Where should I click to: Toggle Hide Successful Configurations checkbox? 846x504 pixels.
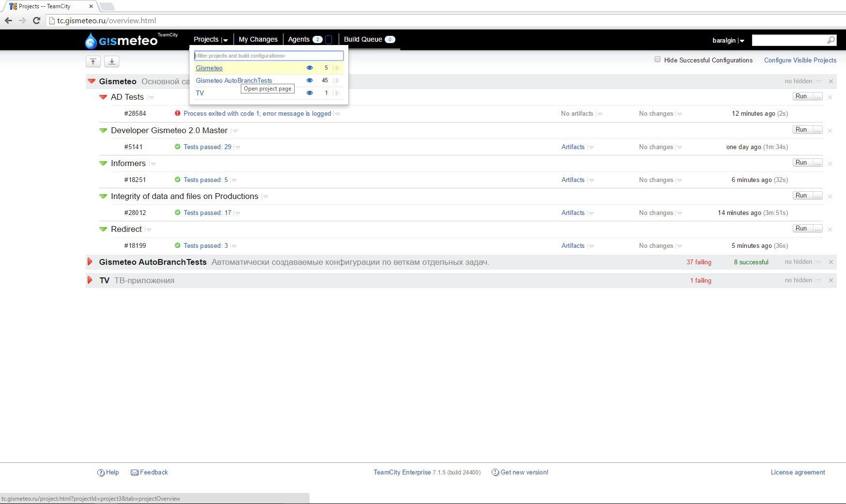click(x=658, y=60)
